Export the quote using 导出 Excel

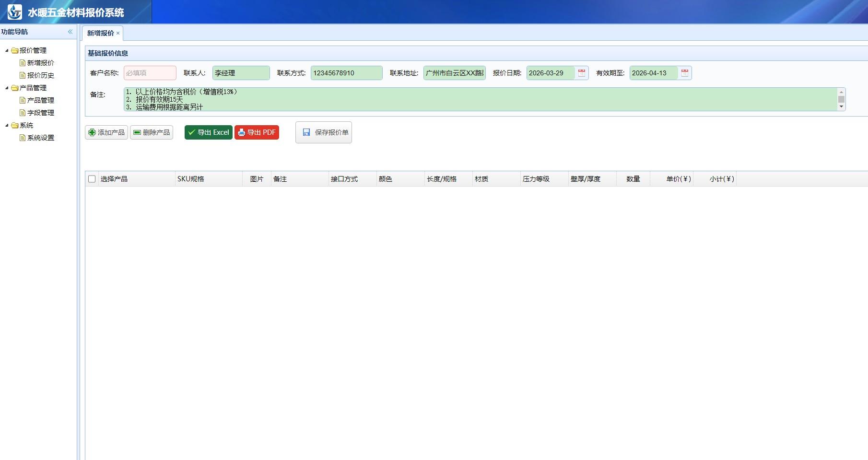(209, 132)
